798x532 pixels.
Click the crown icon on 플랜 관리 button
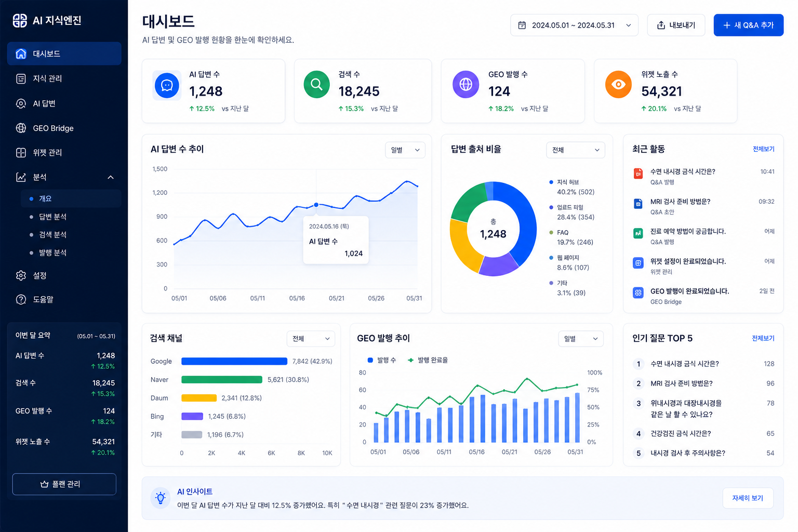45,484
